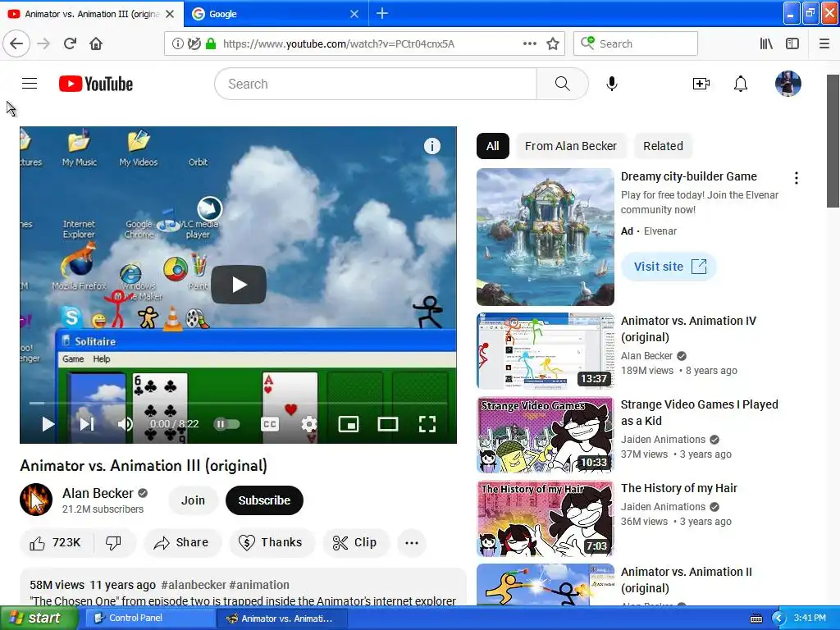Open a new browser tab

click(x=382, y=13)
